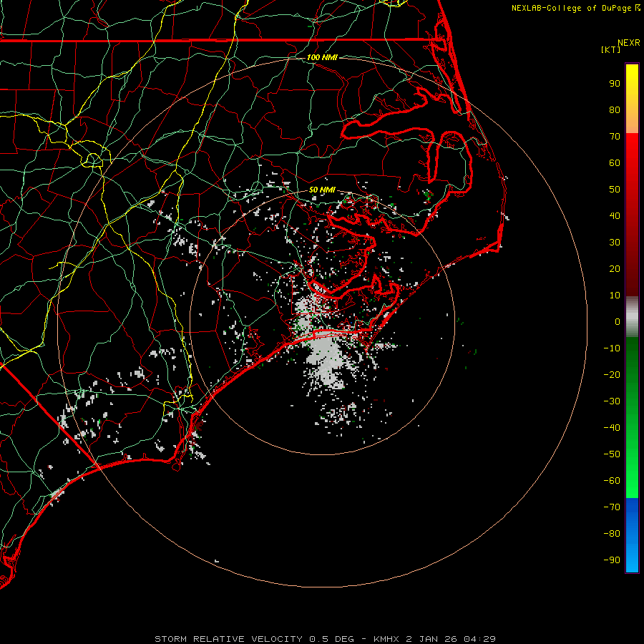
Task: Click the -20 knot value on the color scale
Action: coord(612,375)
